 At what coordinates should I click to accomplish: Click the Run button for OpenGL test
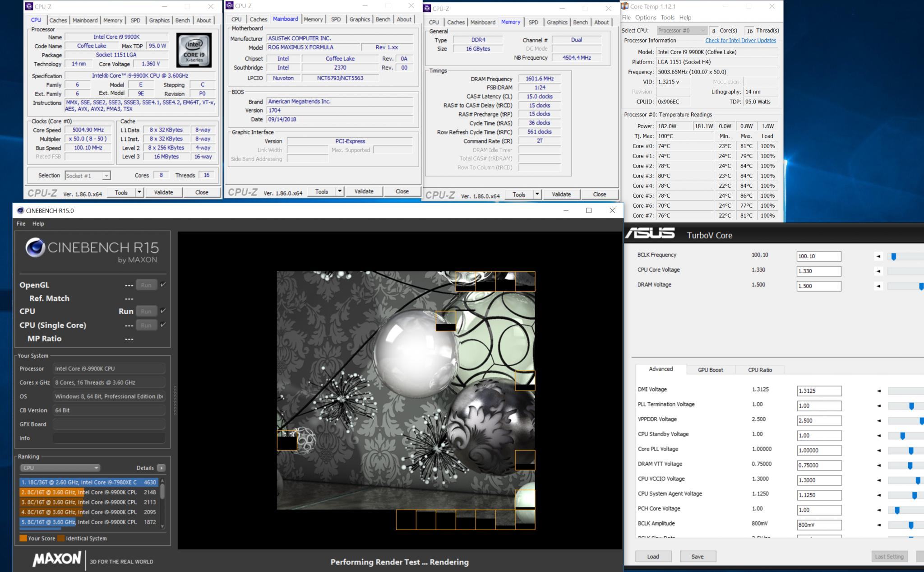tap(146, 285)
